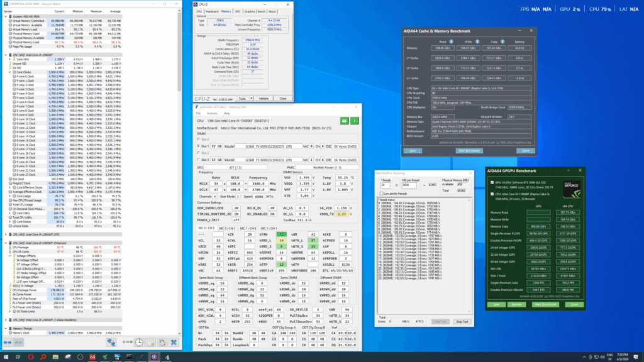Screen dimensions: 644x362
Task: Open File Explorer from the taskbar
Action: point(55,356)
